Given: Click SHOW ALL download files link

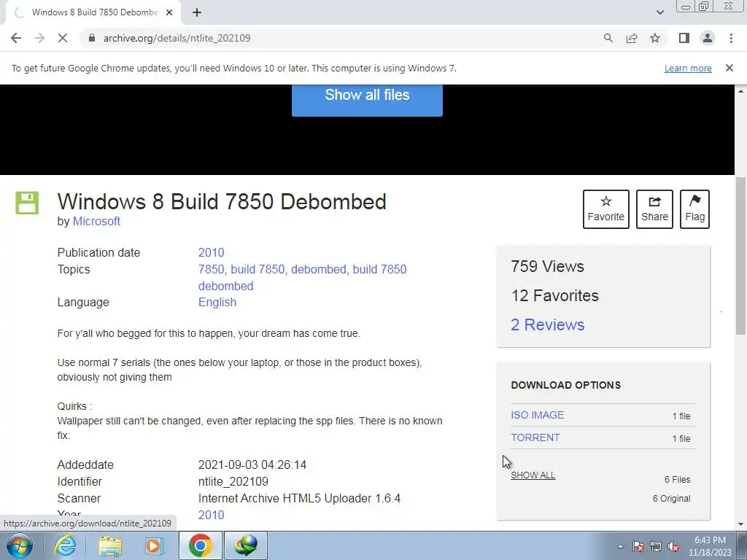Looking at the screenshot, I should 533,475.
